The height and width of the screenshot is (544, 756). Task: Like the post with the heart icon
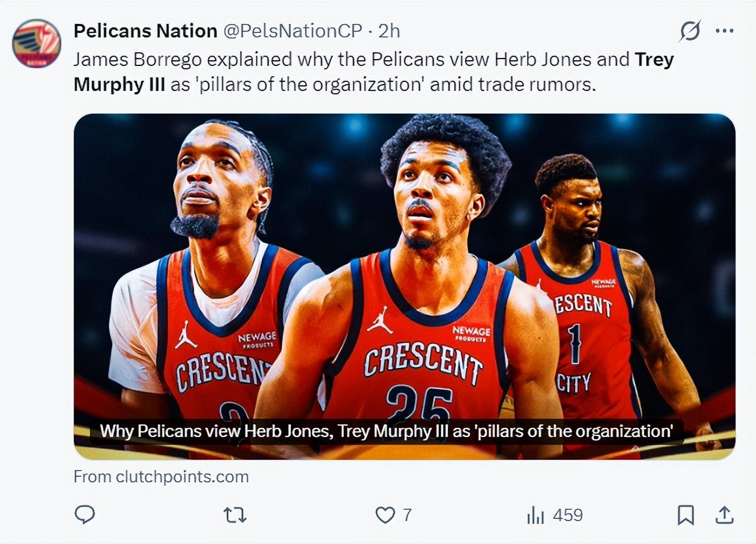pyautogui.click(x=385, y=516)
